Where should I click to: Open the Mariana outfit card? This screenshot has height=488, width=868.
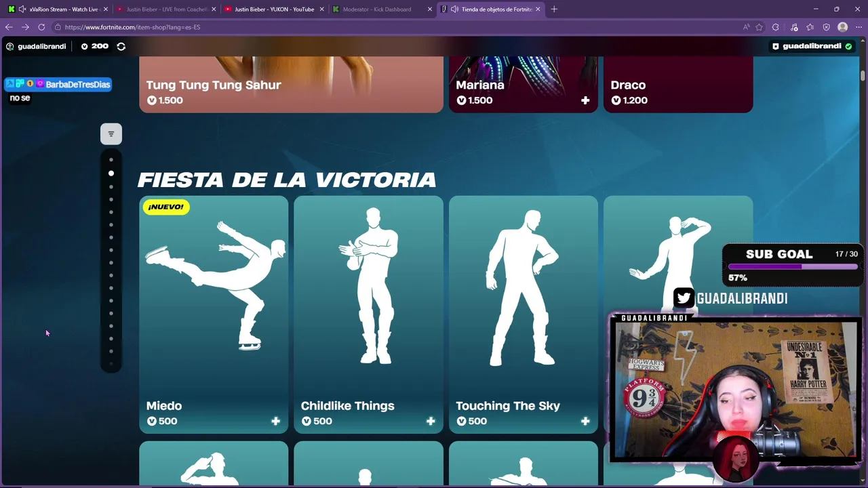click(x=523, y=85)
